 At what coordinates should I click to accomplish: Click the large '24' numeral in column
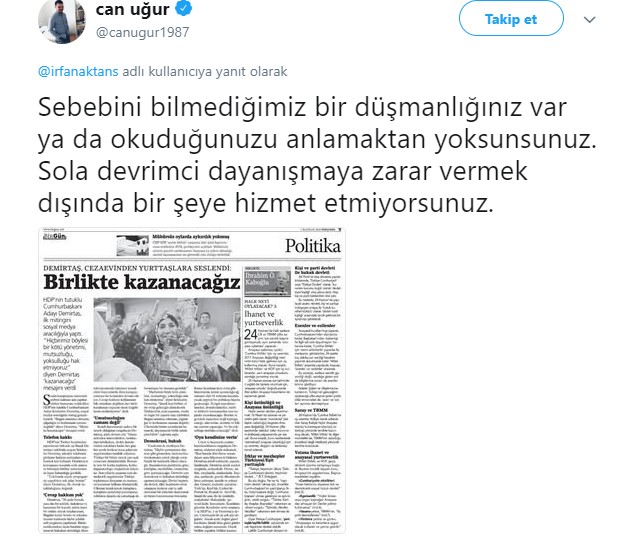click(x=250, y=335)
